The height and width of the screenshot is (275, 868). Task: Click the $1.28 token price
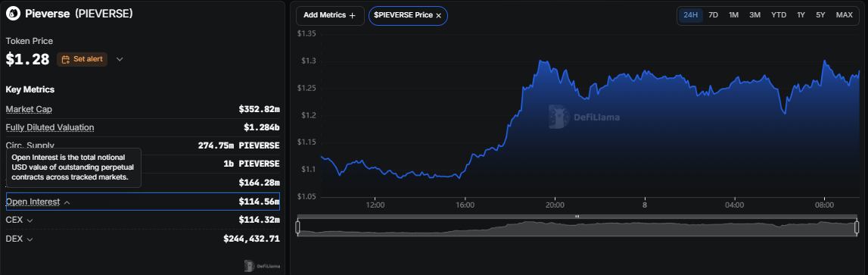pos(28,59)
